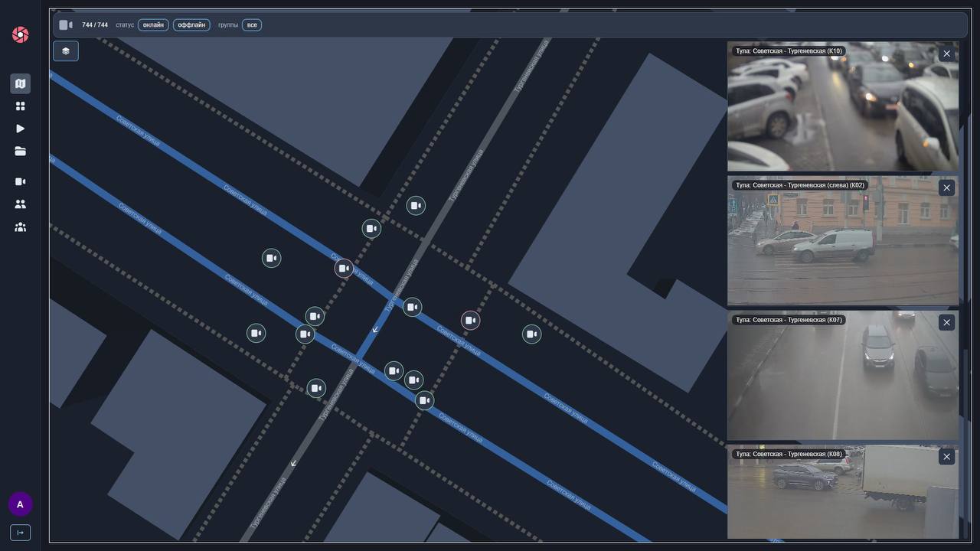Open the folder archive section in the sidebar
The width and height of the screenshot is (980, 551).
click(21, 152)
